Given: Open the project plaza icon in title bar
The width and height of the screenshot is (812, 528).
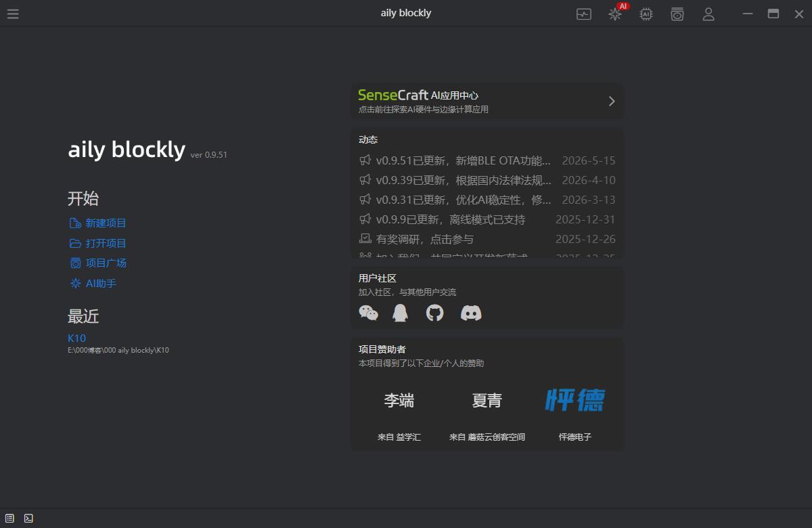Looking at the screenshot, I should pos(677,14).
